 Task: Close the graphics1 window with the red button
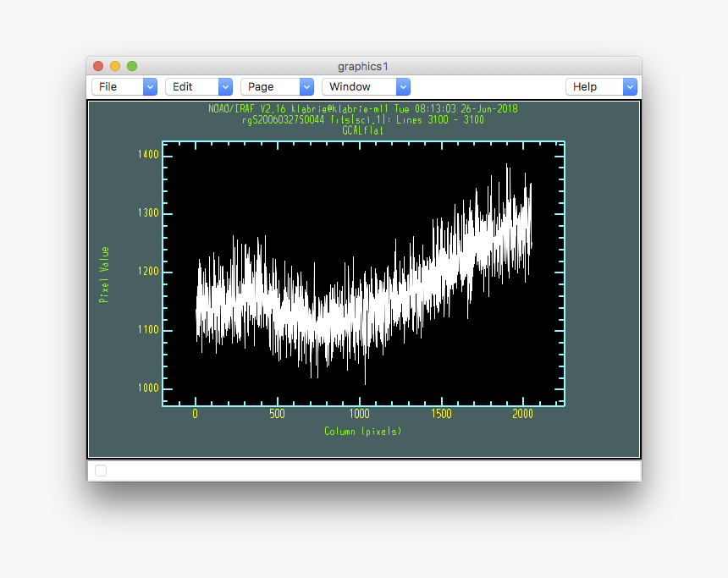98,66
